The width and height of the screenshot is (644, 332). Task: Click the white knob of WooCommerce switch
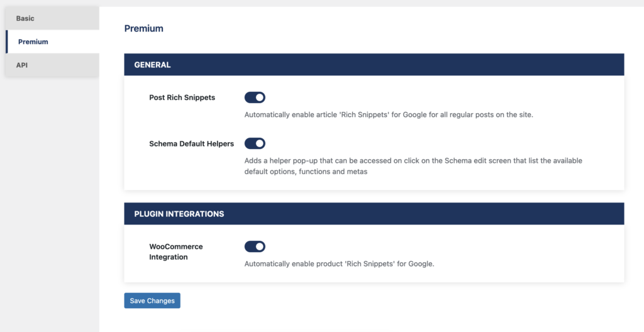tap(260, 246)
